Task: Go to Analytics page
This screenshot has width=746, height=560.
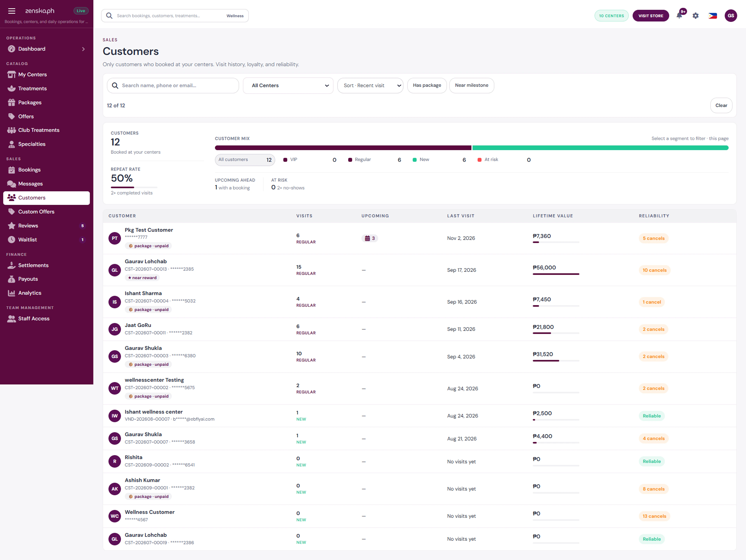Action: pyautogui.click(x=47, y=293)
